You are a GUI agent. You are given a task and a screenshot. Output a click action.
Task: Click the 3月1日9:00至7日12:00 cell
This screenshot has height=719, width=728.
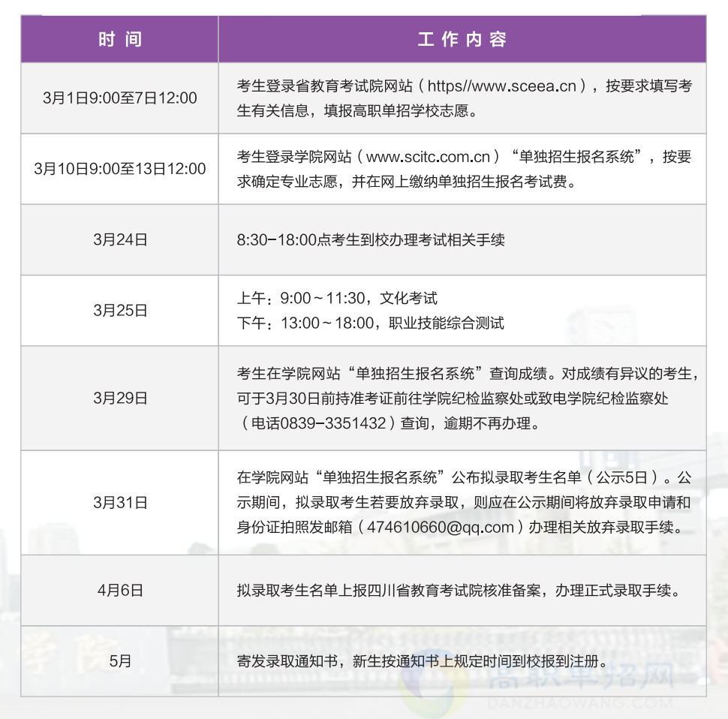tap(120, 98)
